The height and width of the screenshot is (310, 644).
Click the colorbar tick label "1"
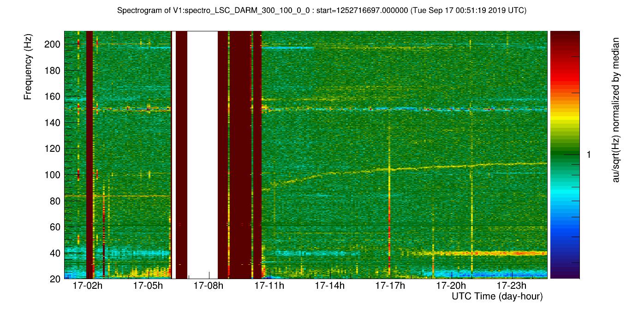[x=588, y=155]
